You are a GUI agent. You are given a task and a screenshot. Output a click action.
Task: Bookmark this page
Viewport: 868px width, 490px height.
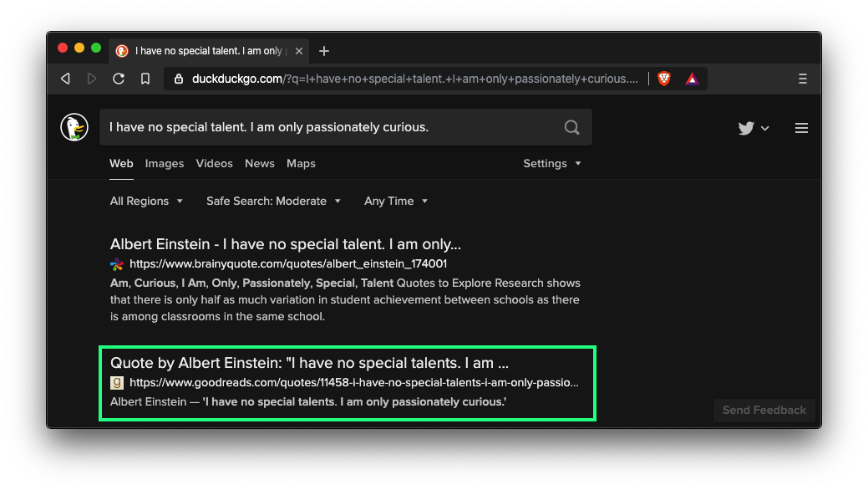tap(145, 78)
